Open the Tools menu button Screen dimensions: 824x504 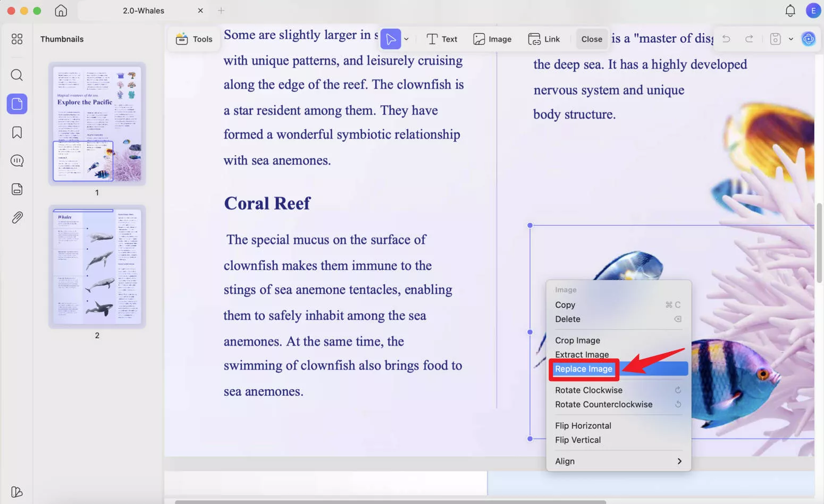tap(194, 39)
